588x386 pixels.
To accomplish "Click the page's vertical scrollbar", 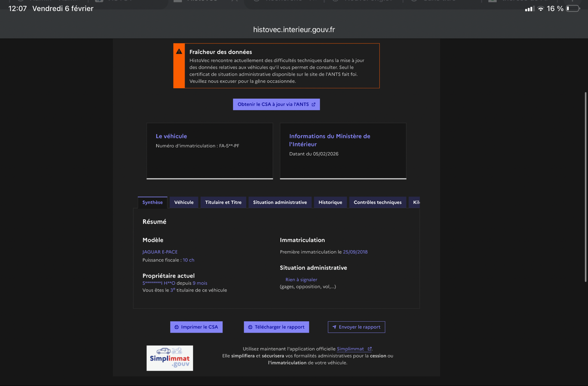I will [586, 186].
